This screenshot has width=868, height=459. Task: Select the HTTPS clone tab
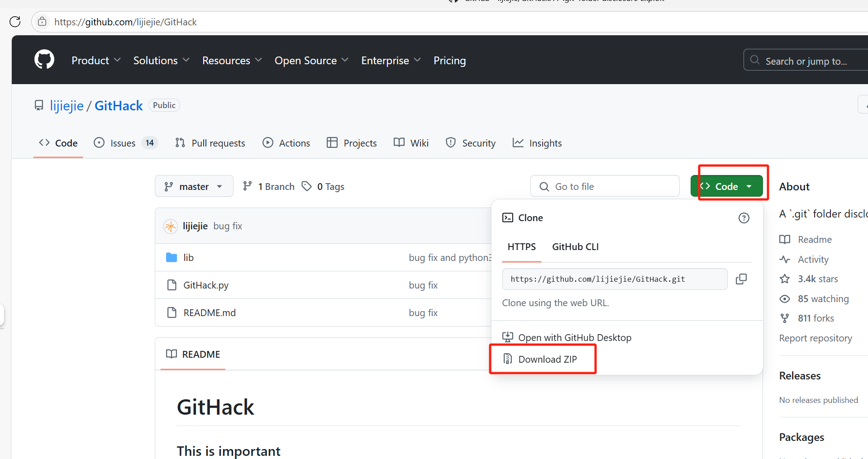point(521,247)
